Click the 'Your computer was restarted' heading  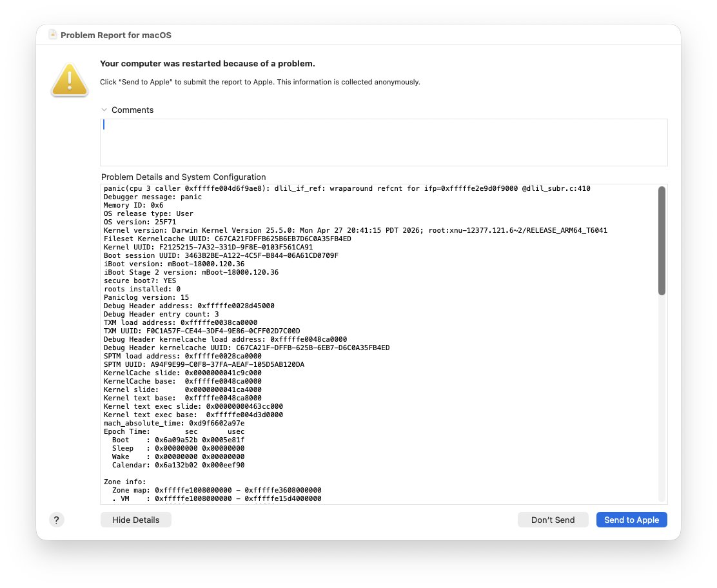(207, 64)
